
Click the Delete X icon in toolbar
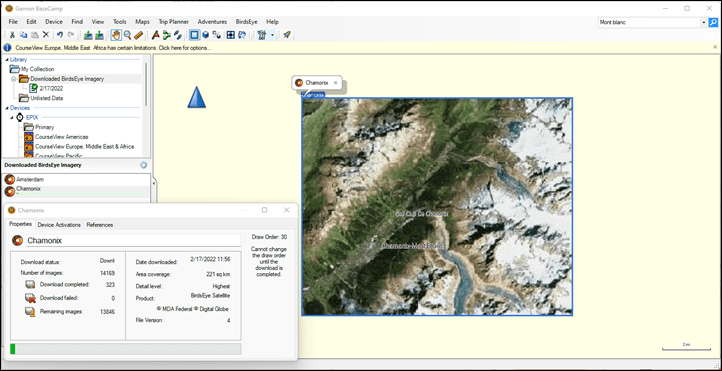coord(46,35)
